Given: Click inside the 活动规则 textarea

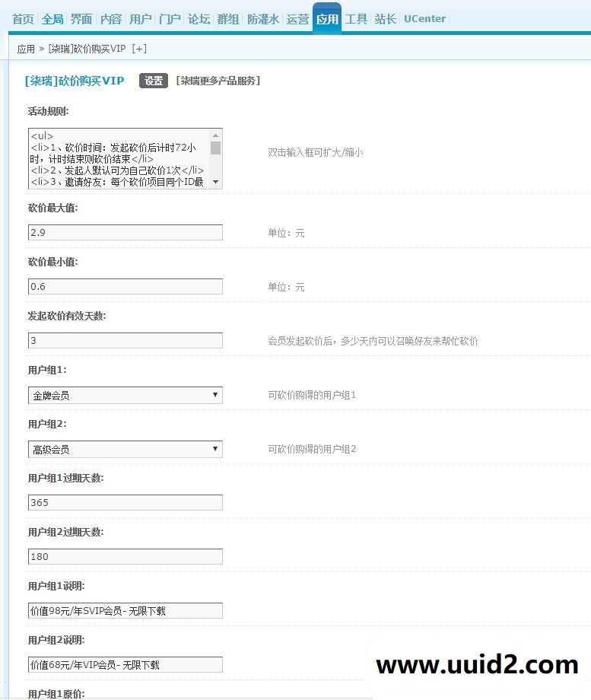Looking at the screenshot, I should 118,158.
